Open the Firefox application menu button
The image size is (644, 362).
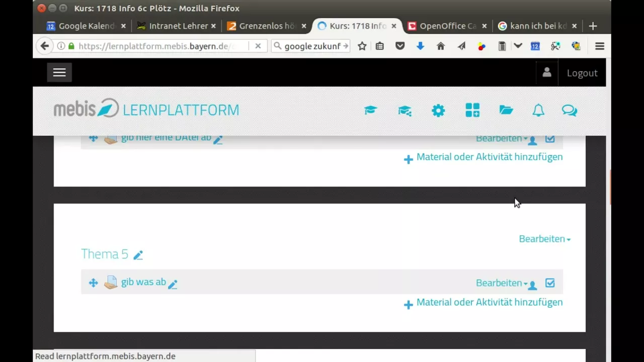pyautogui.click(x=599, y=46)
